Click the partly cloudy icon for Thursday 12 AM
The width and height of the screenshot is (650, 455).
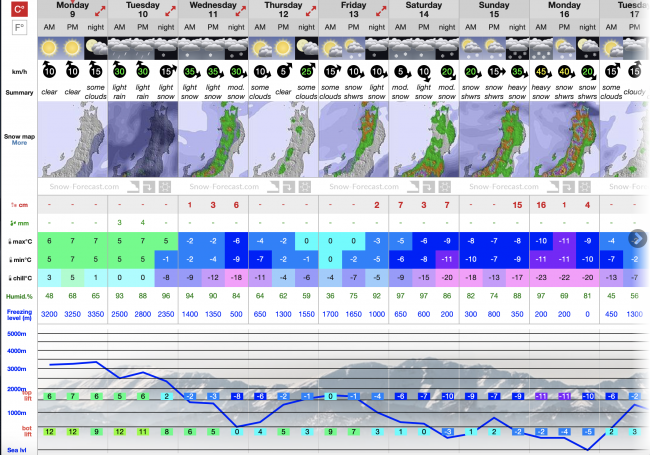pyautogui.click(x=260, y=48)
